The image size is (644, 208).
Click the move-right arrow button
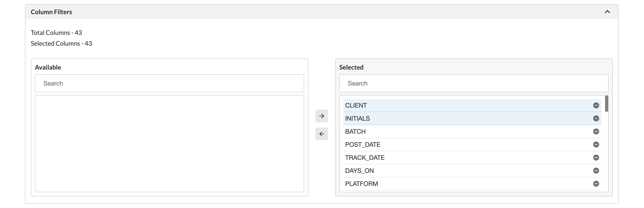coord(322,116)
